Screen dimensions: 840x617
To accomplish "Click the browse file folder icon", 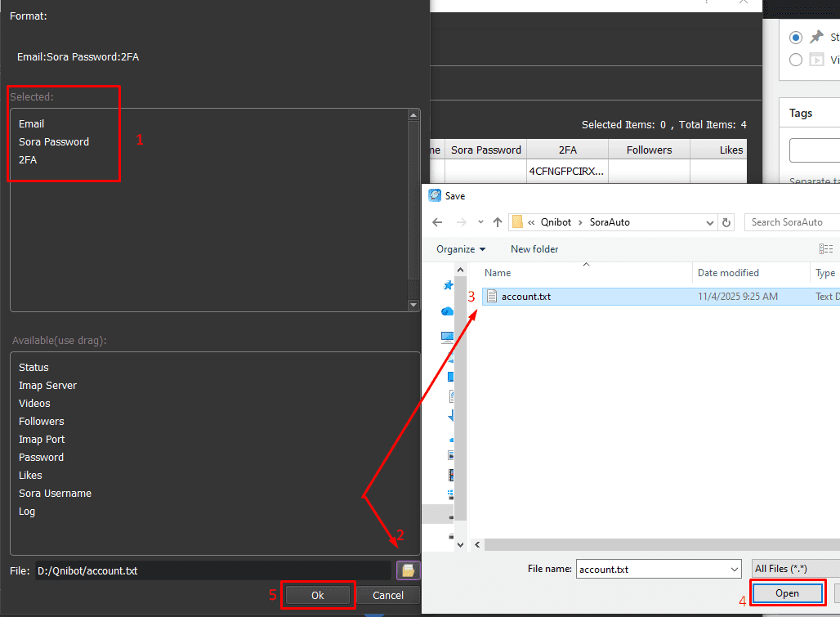I will click(x=407, y=570).
